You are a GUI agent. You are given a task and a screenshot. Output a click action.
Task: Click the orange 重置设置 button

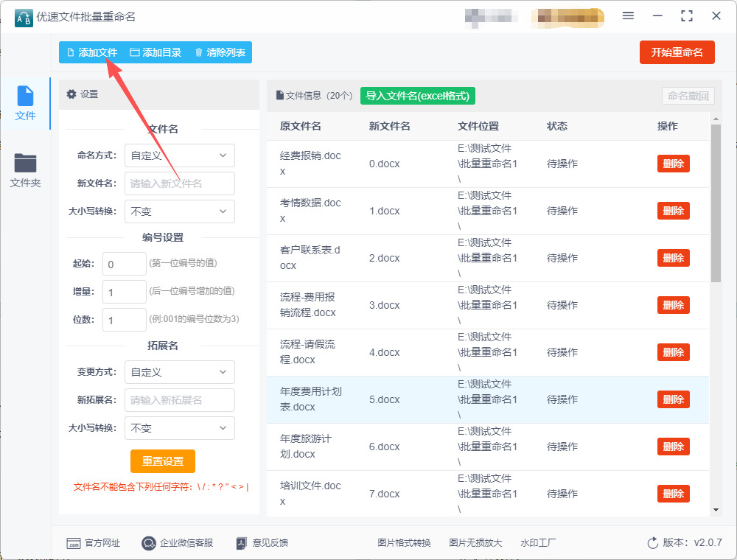(x=163, y=461)
